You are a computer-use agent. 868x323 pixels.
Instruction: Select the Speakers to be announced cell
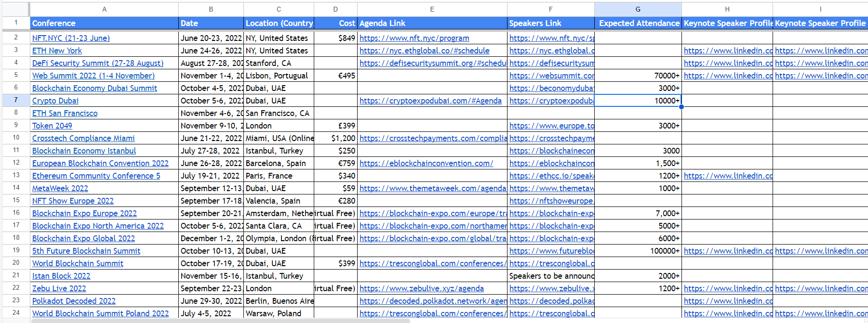(x=551, y=276)
